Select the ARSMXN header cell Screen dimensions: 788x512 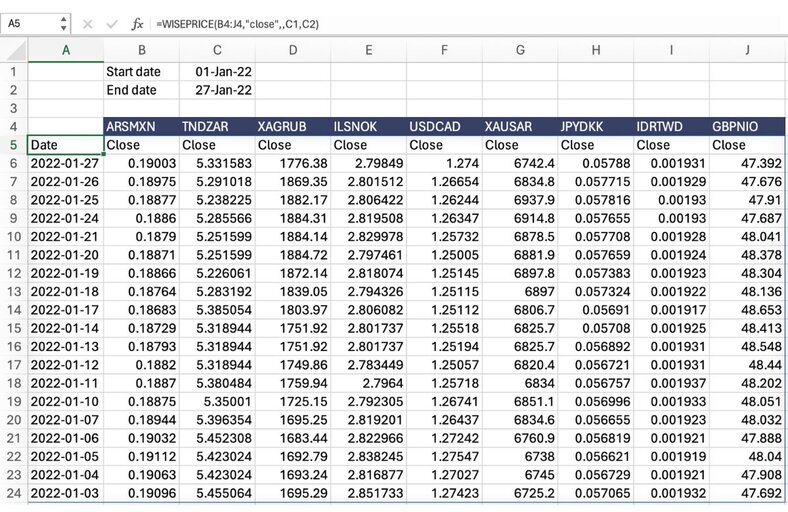coord(141,127)
